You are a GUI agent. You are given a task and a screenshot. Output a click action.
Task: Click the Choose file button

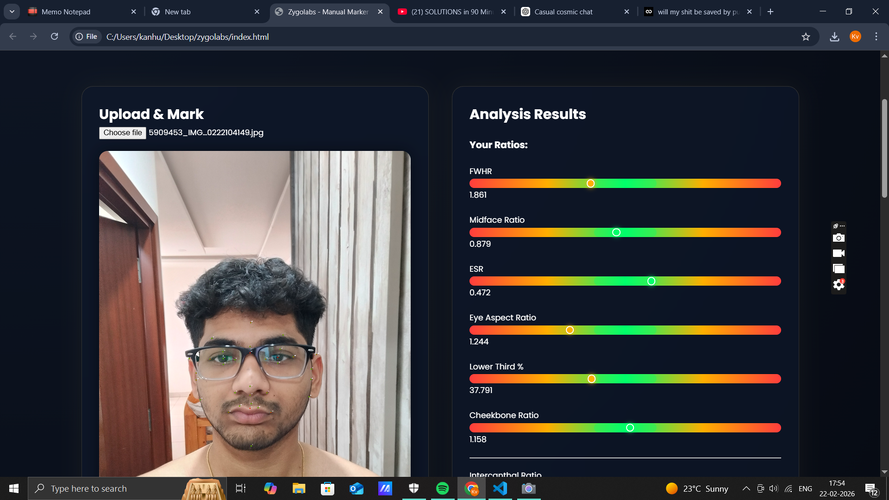point(122,132)
